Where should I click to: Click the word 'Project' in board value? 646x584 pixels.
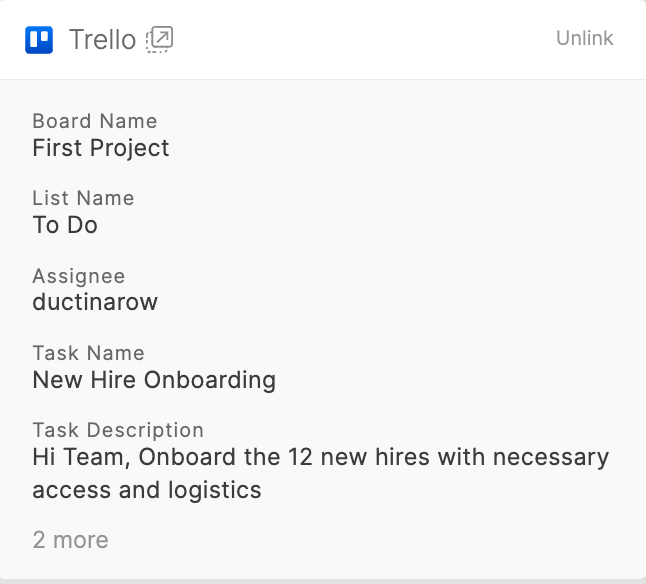[130, 149]
